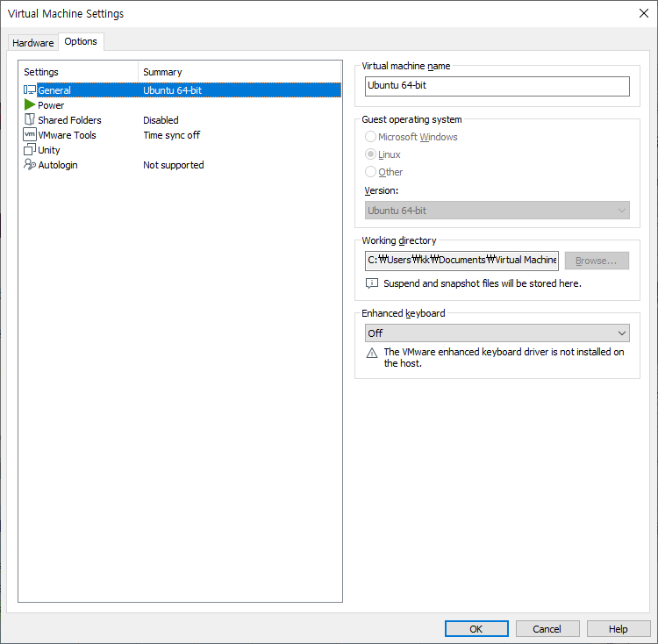Select the Microsoft Windows radio button
Image resolution: width=658 pixels, height=644 pixels.
coord(370,137)
